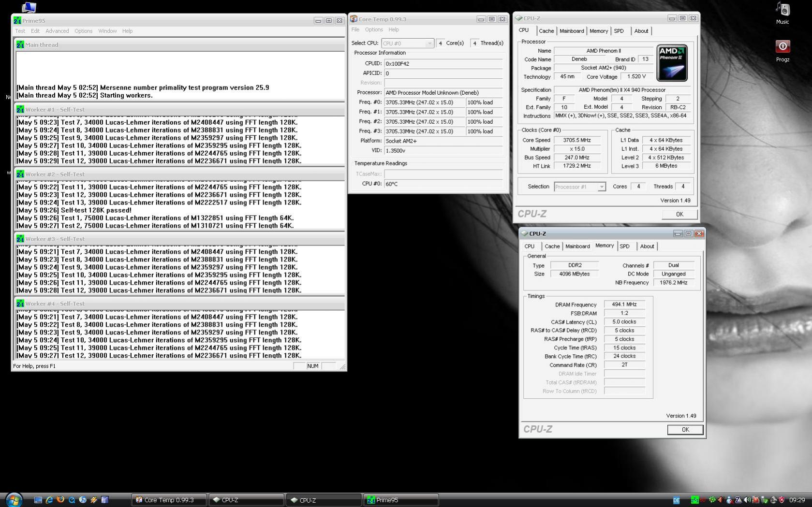The width and height of the screenshot is (812, 507).
Task: Click the Show Desktop quick launch icon
Action: click(x=38, y=500)
